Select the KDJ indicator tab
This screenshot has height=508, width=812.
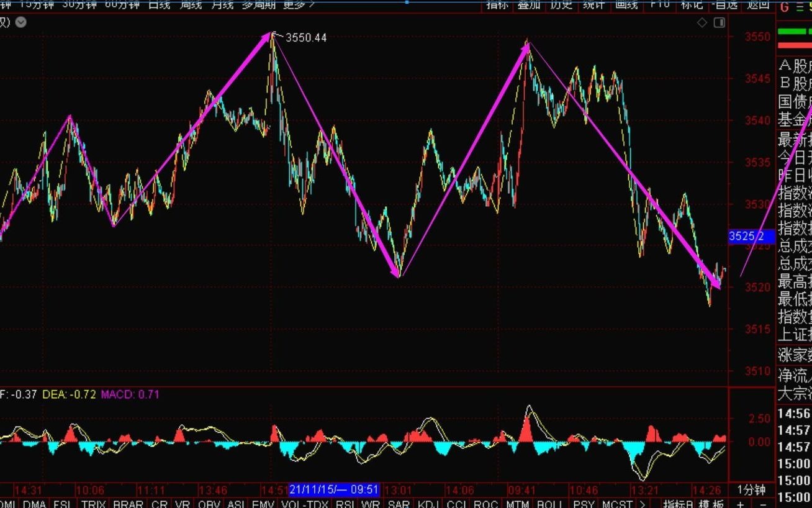[x=429, y=504]
